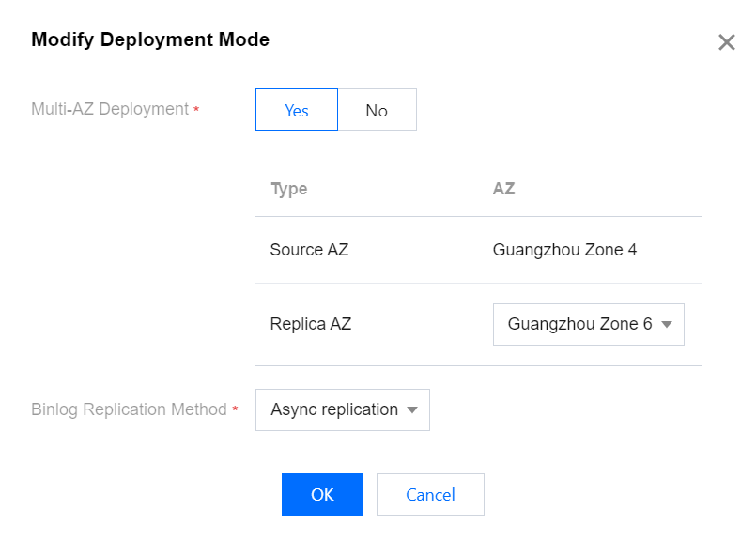Expand the Async replication dropdown
The width and height of the screenshot is (756, 540).
334,409
